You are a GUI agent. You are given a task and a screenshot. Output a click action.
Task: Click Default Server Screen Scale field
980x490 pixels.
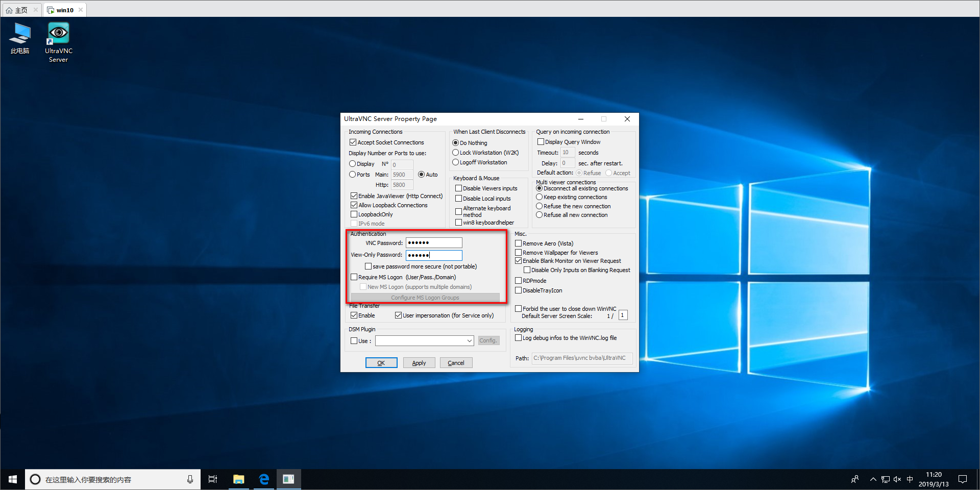coord(623,315)
